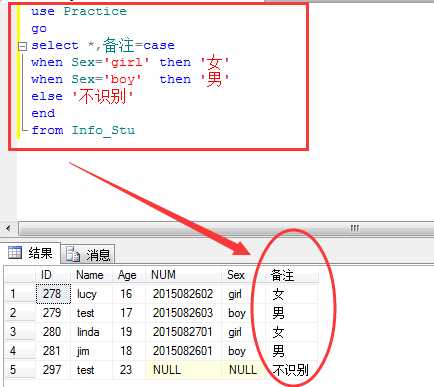Click the word Practice in the editor
This screenshot has width=434, height=387.
(x=95, y=11)
